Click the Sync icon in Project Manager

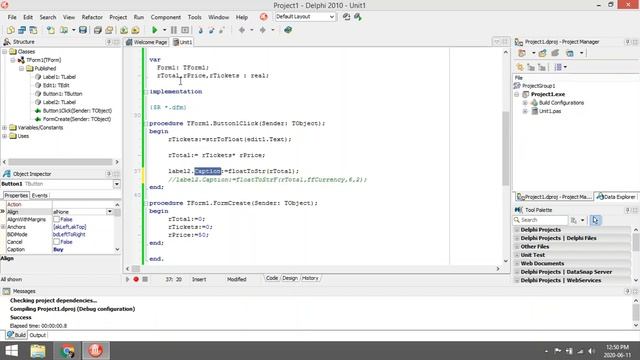(x=520, y=67)
